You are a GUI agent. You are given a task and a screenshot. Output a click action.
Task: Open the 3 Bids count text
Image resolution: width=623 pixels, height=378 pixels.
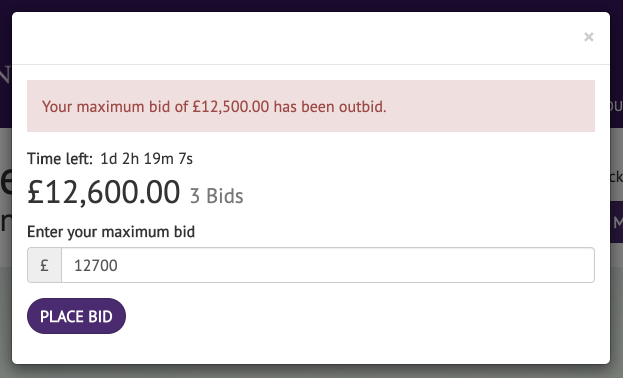(217, 196)
